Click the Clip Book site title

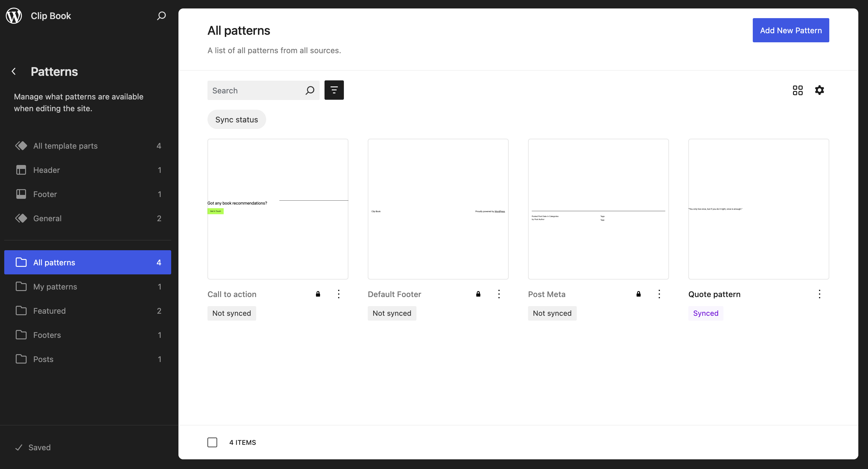point(51,16)
